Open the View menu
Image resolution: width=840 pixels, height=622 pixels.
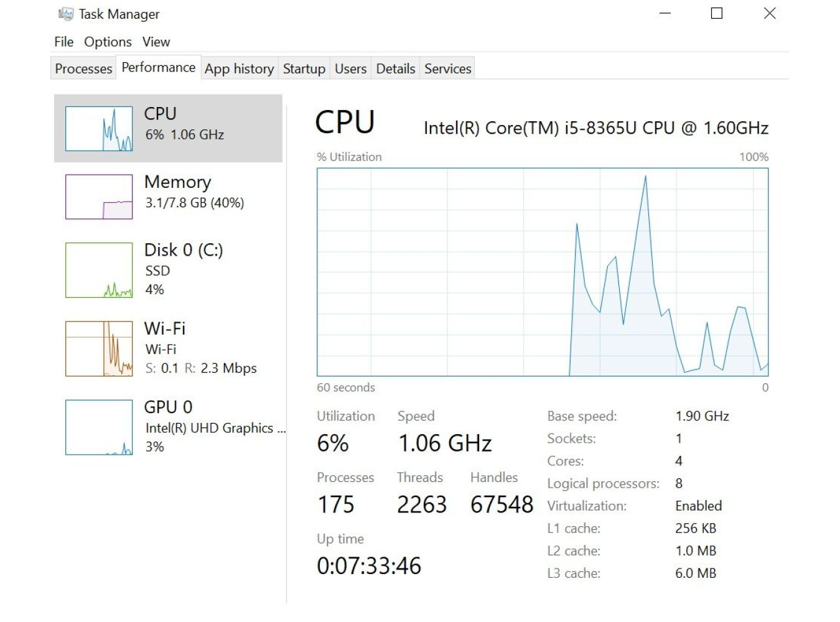click(x=156, y=42)
